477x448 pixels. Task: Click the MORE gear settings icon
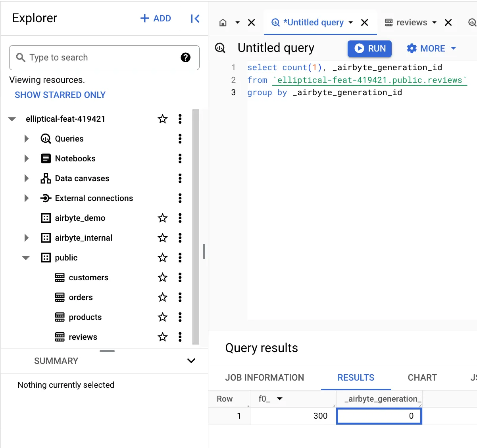(x=412, y=48)
